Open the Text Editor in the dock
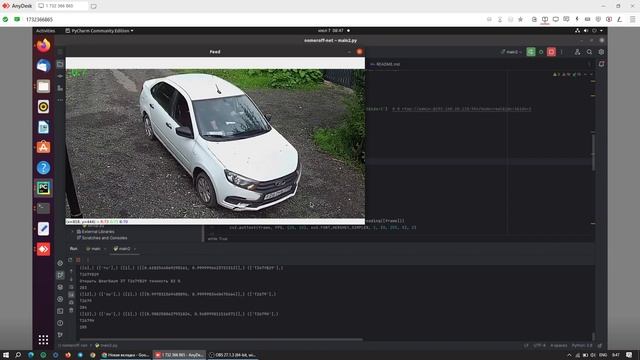This screenshot has height=360, width=640. (43, 229)
